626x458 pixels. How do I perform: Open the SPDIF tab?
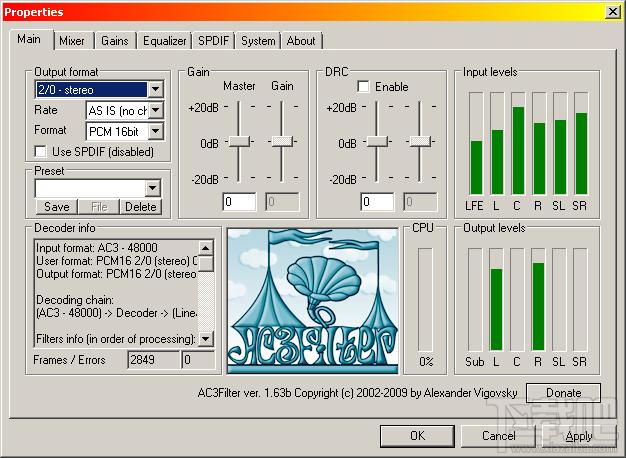tap(214, 41)
